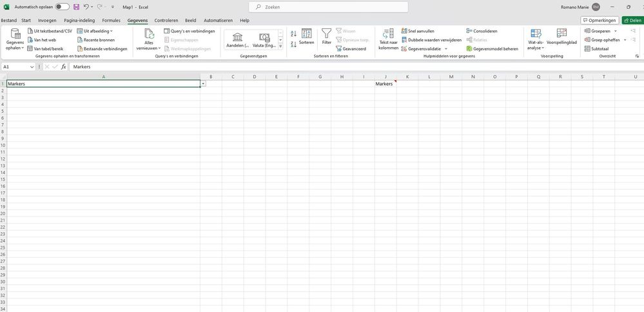Launch Tekst naar kolommen wizard
The width and height of the screenshot is (644, 312).
(388, 40)
